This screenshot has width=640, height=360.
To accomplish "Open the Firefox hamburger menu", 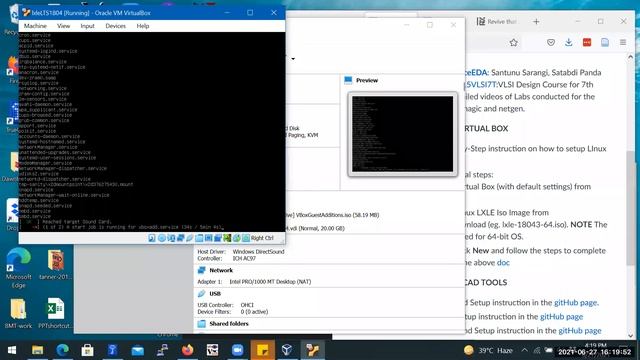I will click(x=623, y=42).
